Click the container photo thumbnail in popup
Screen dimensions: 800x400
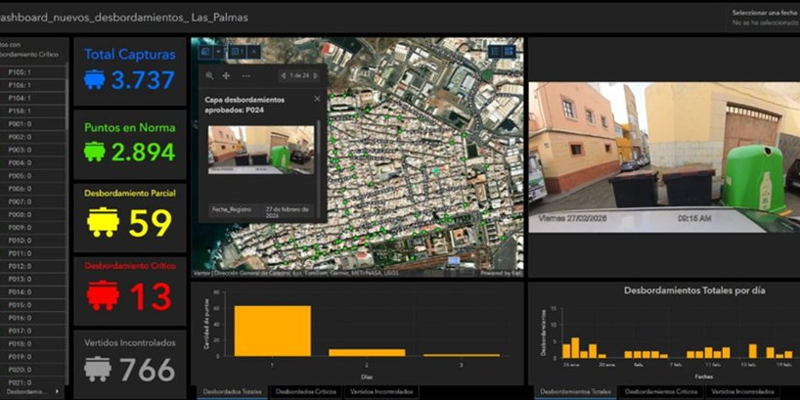pos(261,150)
